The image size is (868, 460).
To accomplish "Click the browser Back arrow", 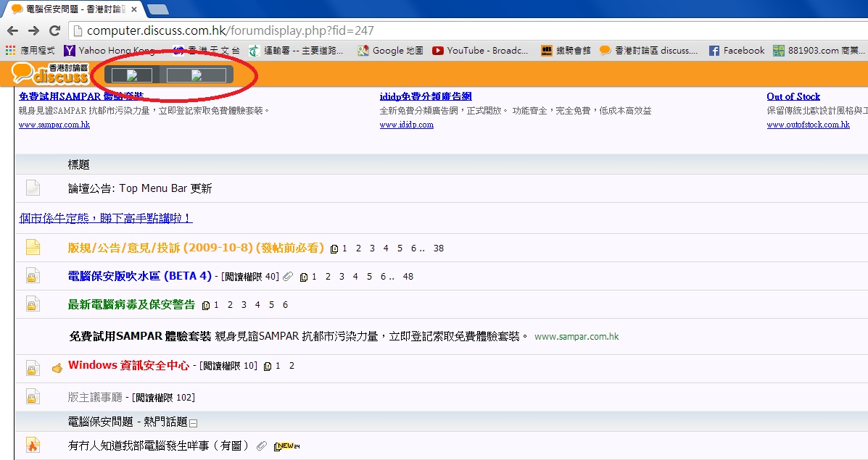I will pos(13,30).
